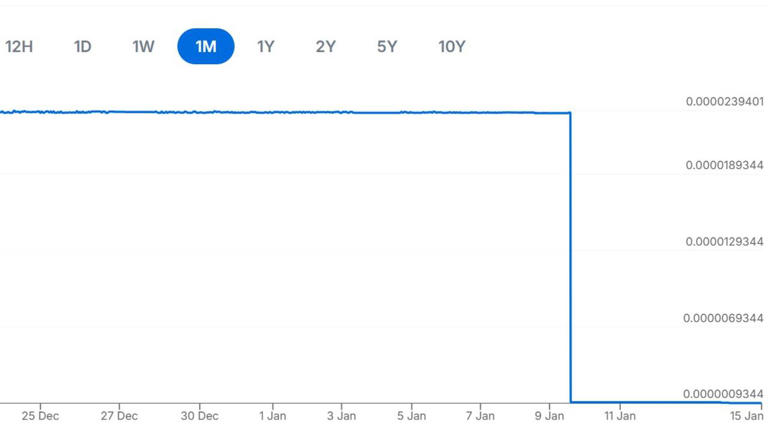Click the 0.0000009344 bottom price label
Image resolution: width=768 pixels, height=432 pixels.
[x=724, y=394]
